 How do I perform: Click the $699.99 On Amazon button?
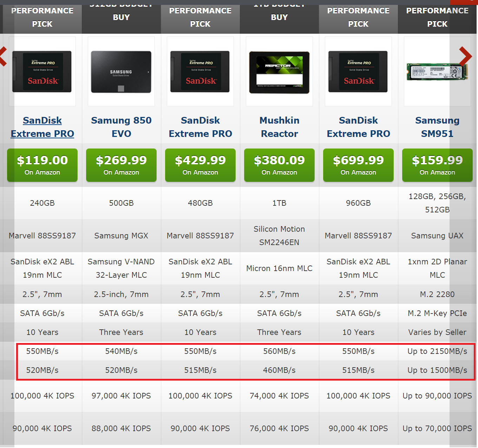coord(358,165)
